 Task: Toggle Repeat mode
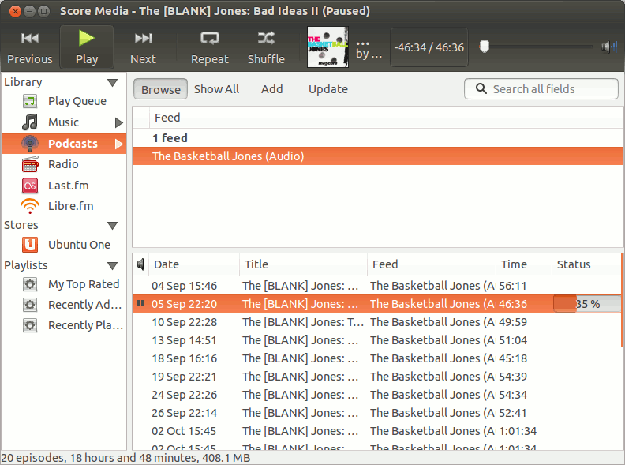click(x=210, y=47)
